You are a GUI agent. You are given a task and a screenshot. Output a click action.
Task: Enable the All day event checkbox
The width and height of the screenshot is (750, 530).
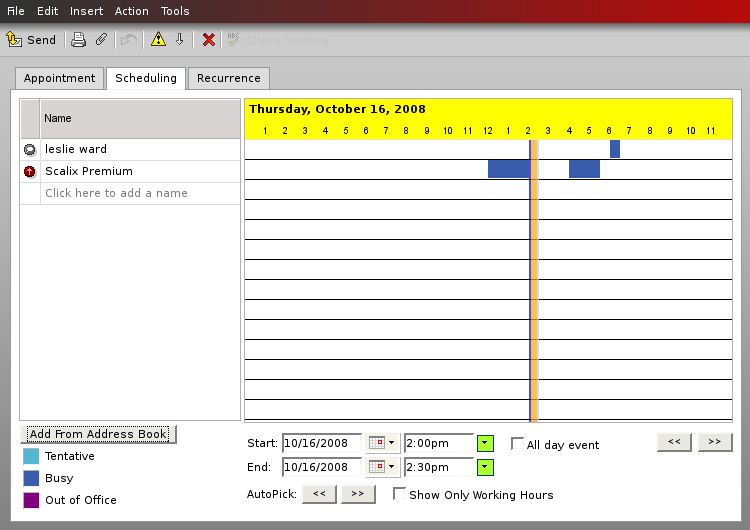coord(517,444)
